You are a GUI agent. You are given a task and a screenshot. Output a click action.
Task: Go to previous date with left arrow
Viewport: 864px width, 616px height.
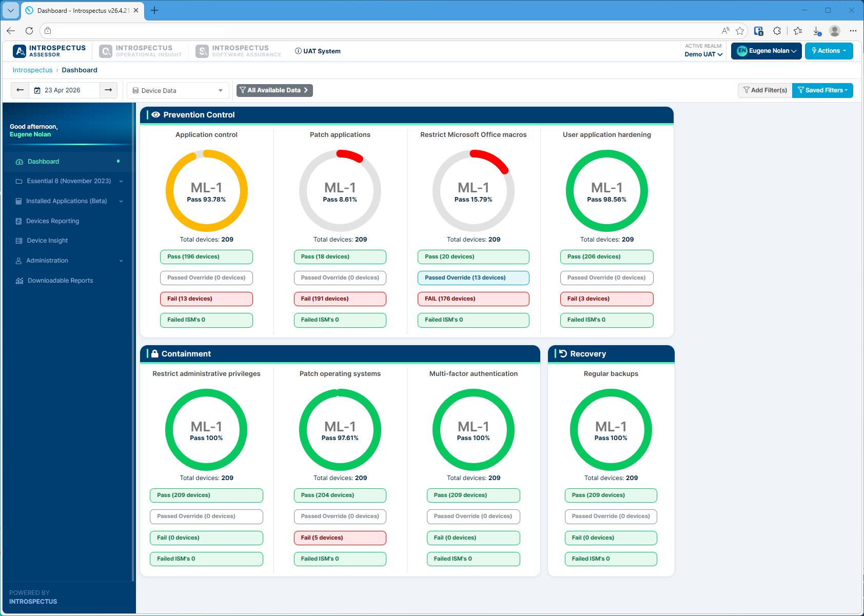20,90
